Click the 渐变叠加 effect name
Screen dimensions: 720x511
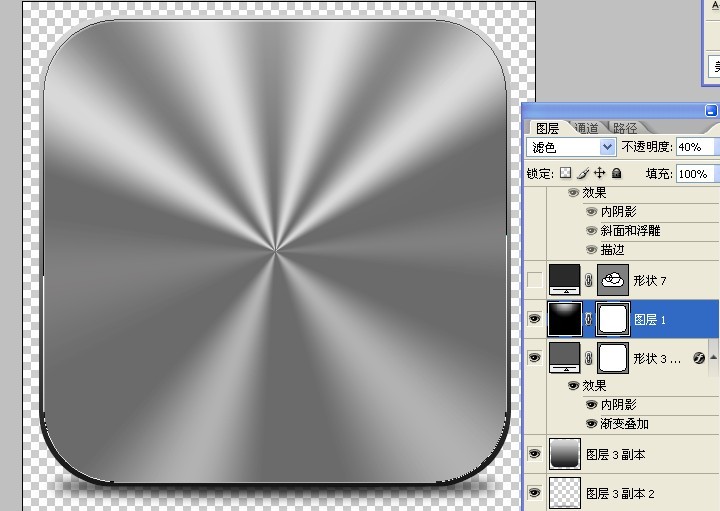[x=624, y=424]
